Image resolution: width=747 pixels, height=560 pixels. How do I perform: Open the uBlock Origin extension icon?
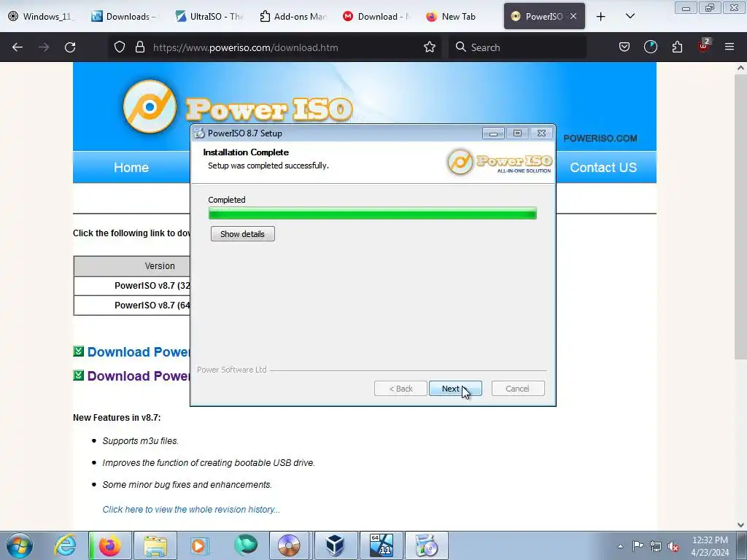point(704,46)
